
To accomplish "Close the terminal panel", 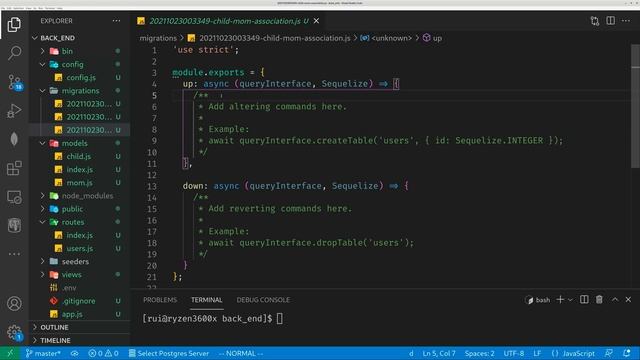I will click(x=628, y=300).
